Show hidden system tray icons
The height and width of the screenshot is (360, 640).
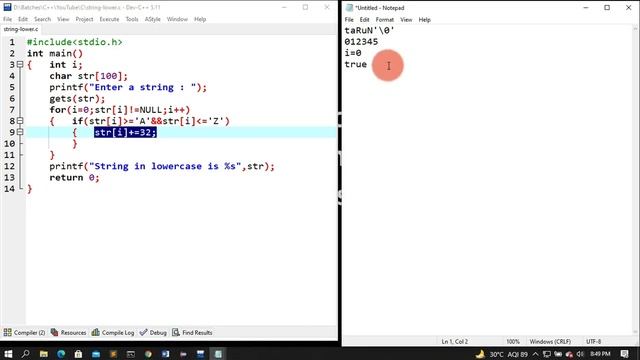point(536,354)
